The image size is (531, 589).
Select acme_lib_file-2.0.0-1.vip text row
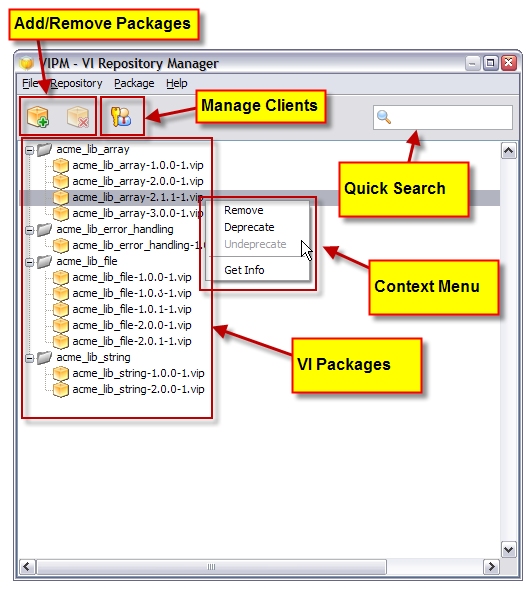(132, 325)
